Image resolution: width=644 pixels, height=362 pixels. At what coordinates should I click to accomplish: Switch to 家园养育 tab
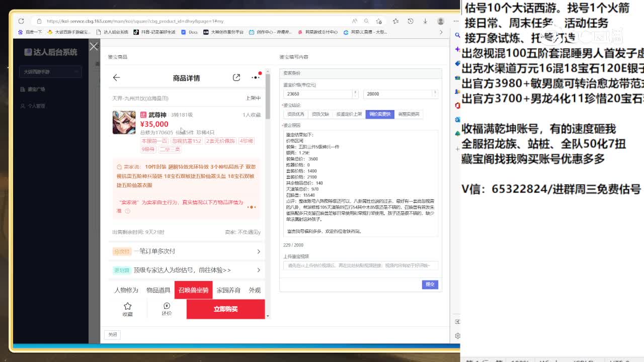click(x=228, y=290)
